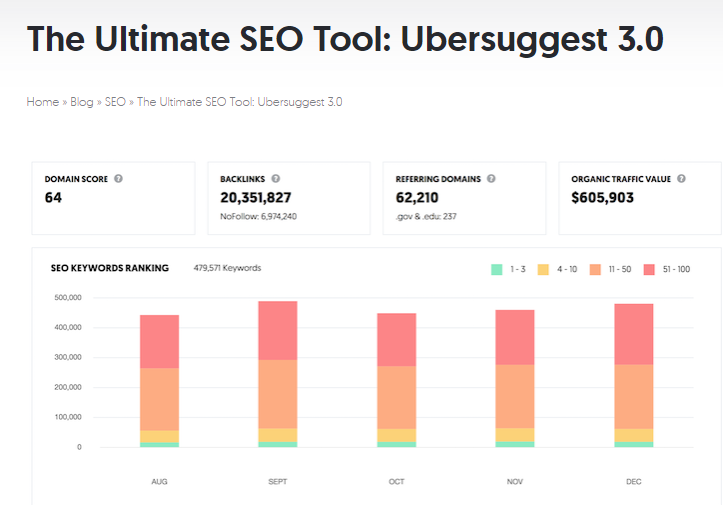723x505 pixels.
Task: Open the SEO breadcrumb link
Action: pyautogui.click(x=115, y=102)
